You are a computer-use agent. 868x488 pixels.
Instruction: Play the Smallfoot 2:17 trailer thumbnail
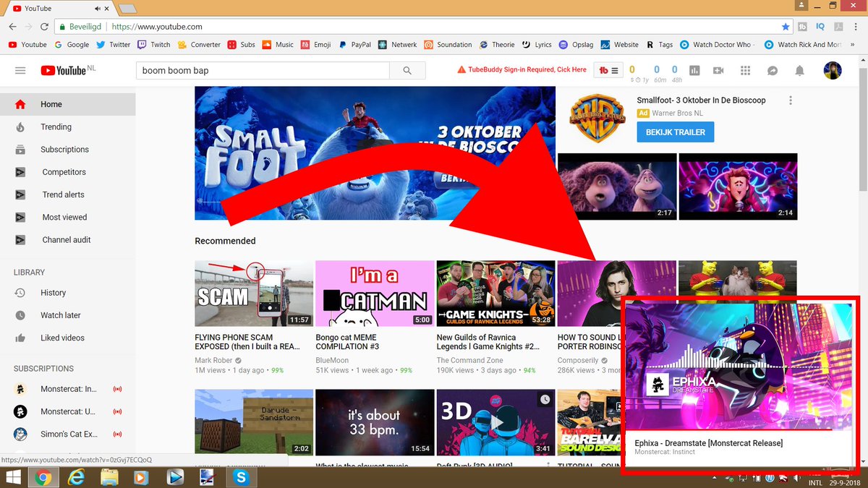[617, 187]
